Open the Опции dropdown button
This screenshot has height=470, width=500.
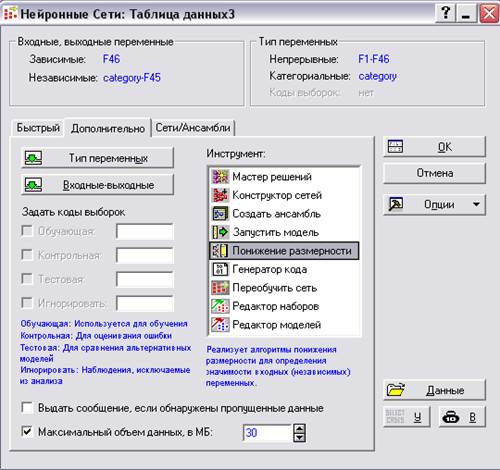(x=435, y=204)
